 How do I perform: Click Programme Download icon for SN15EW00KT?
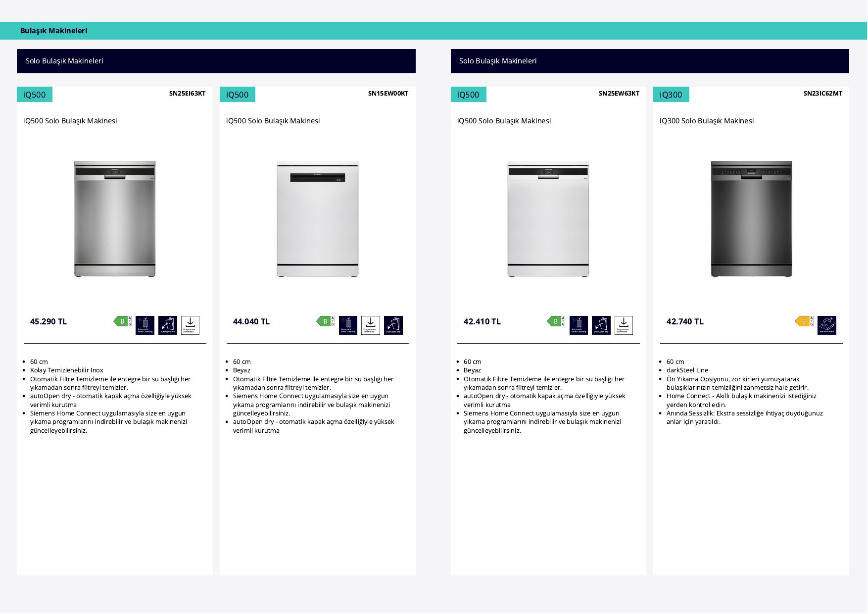[371, 325]
